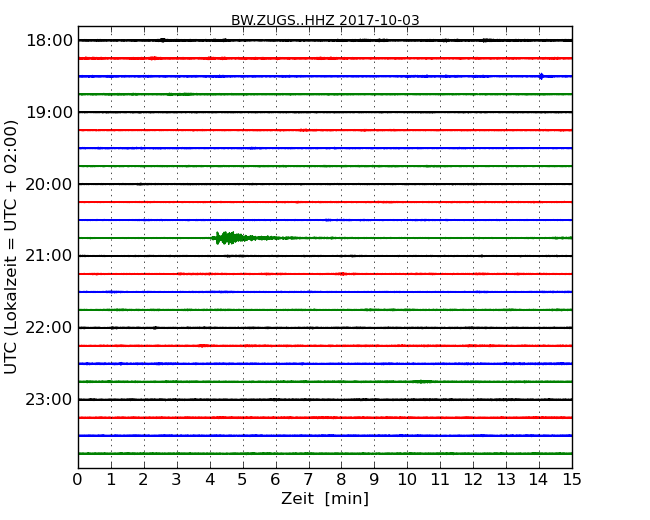This screenshot has height=520, width=650.
Task: Select the 18:00 time label
Action: pos(49,41)
